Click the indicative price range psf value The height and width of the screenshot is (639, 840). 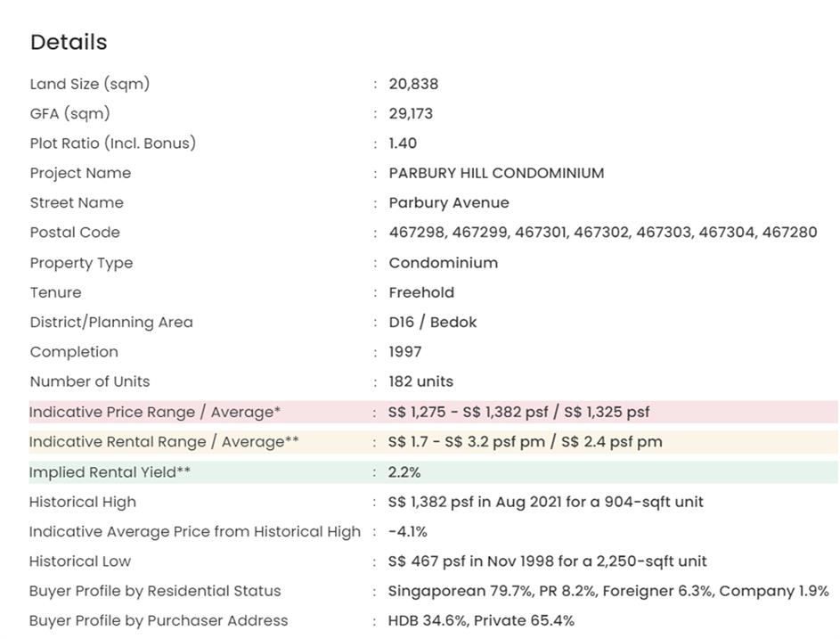pyautogui.click(x=518, y=412)
